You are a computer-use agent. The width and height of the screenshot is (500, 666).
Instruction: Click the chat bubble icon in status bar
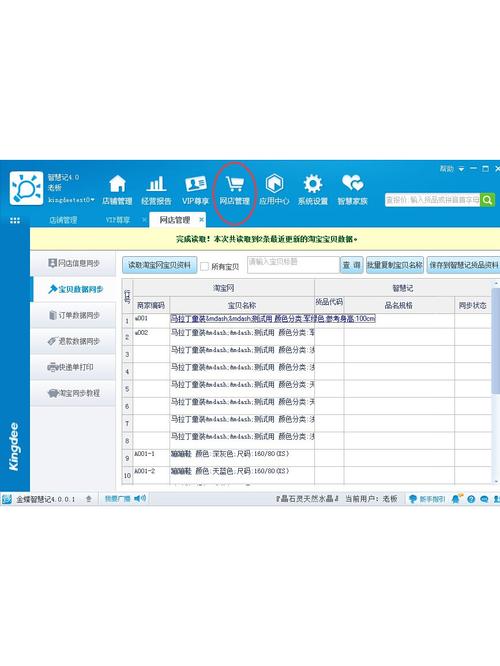click(x=484, y=499)
